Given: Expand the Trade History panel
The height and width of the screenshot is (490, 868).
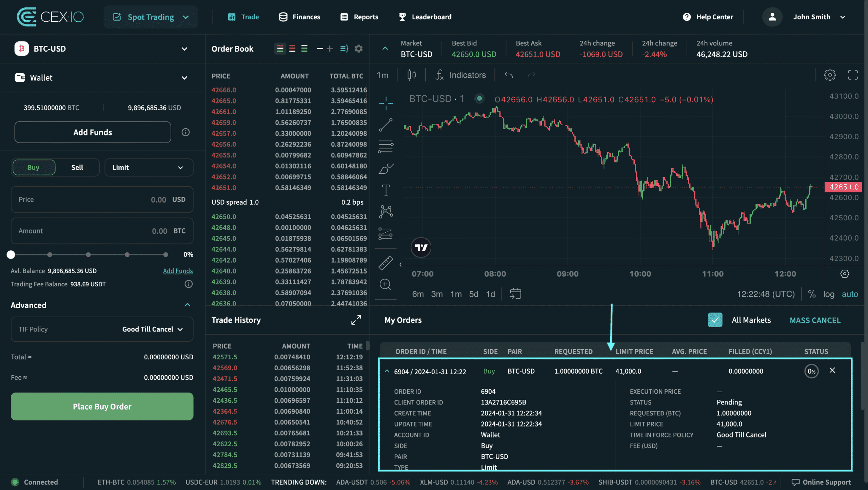Looking at the screenshot, I should (356, 320).
